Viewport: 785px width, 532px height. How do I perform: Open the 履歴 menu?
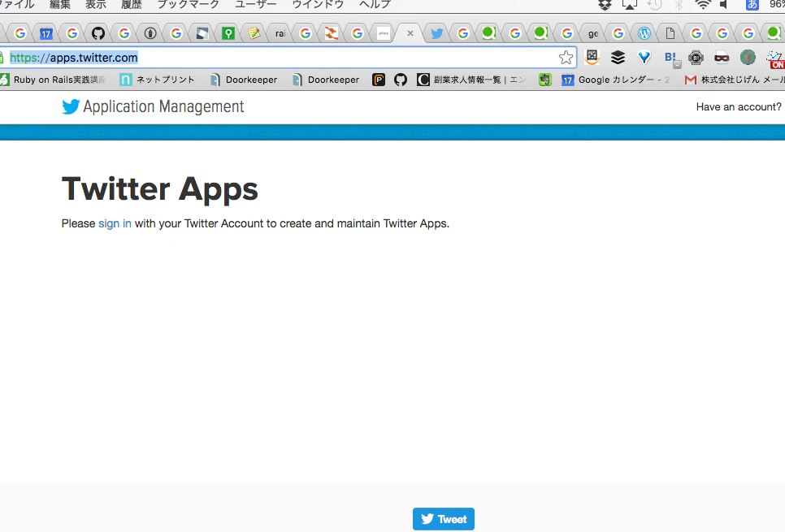pyautogui.click(x=132, y=5)
